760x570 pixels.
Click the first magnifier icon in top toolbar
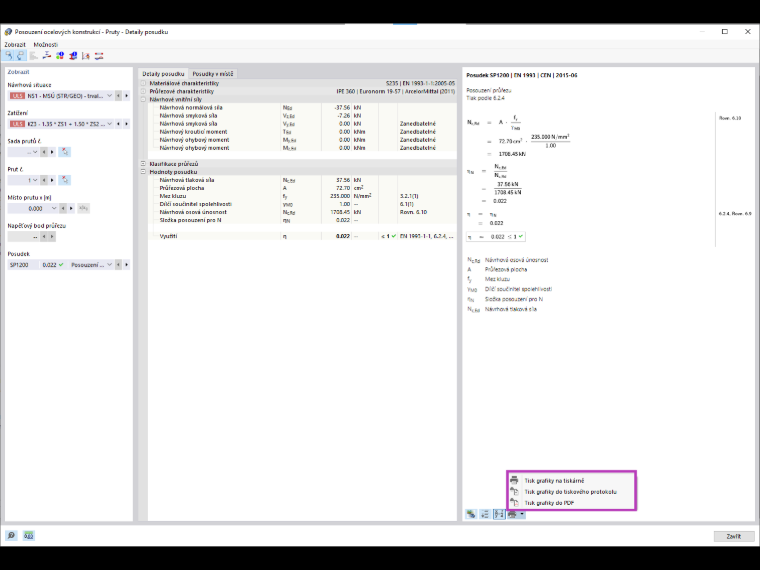(8, 56)
